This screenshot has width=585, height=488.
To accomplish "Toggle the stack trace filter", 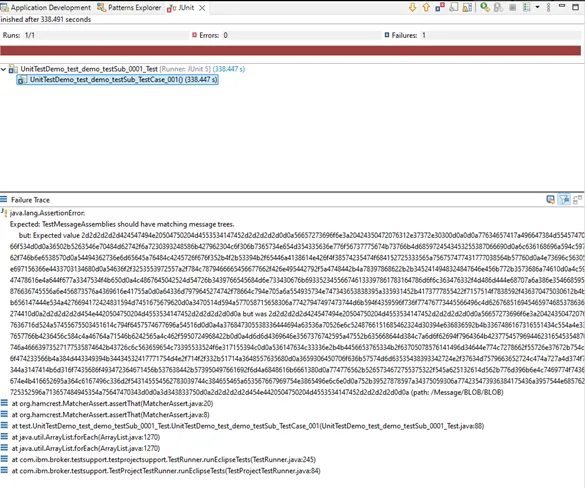I will tap(564, 200).
